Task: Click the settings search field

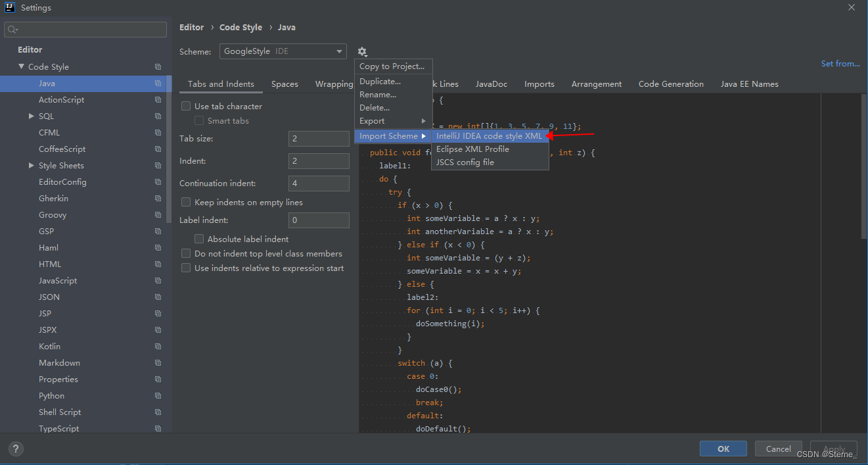Action: 85,30
